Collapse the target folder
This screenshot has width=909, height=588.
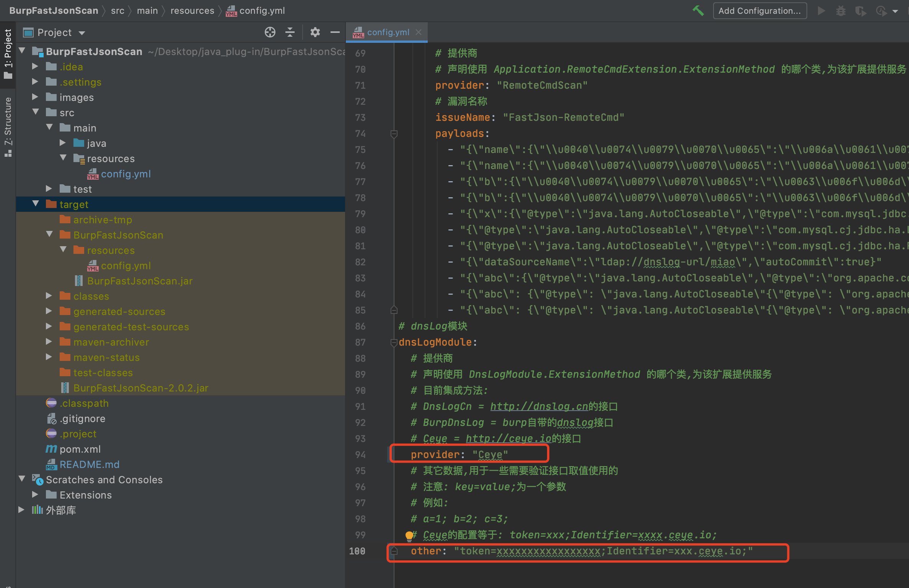[x=36, y=204]
